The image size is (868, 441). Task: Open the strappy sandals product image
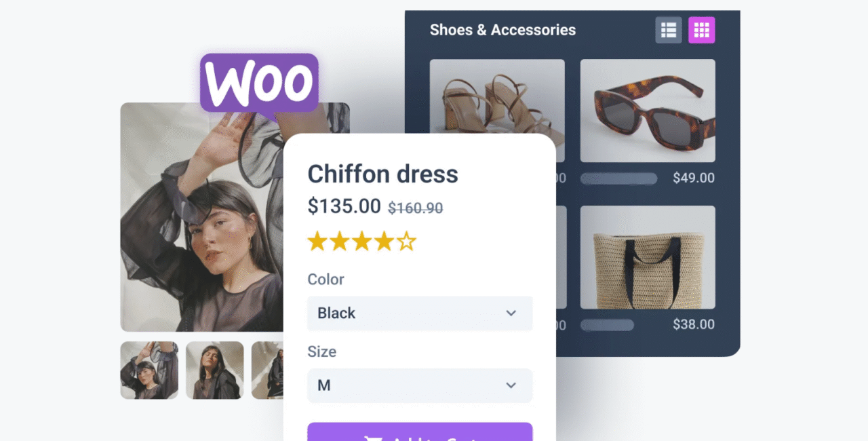coord(497,96)
